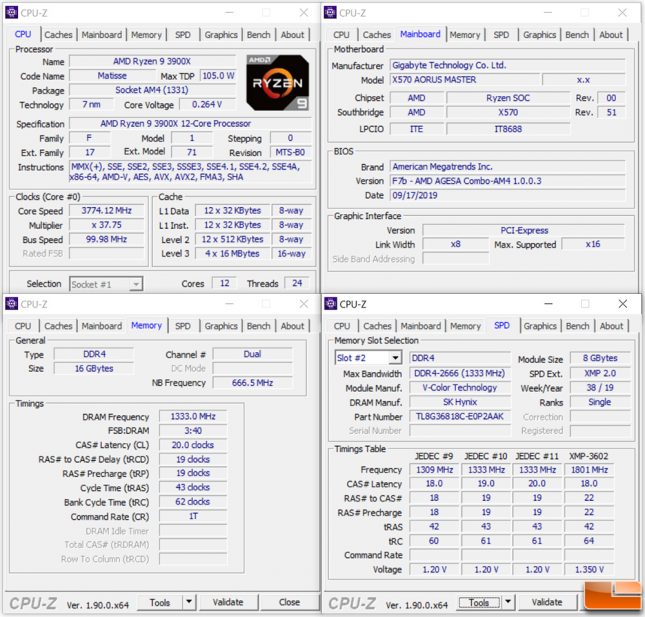
Task: Select the SPD tab in the Memory window
Action: [183, 326]
